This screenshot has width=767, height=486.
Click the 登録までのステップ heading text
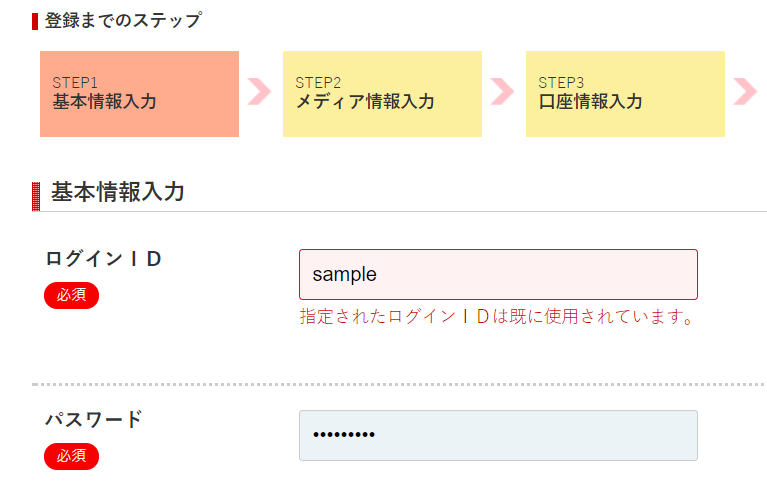click(x=122, y=21)
